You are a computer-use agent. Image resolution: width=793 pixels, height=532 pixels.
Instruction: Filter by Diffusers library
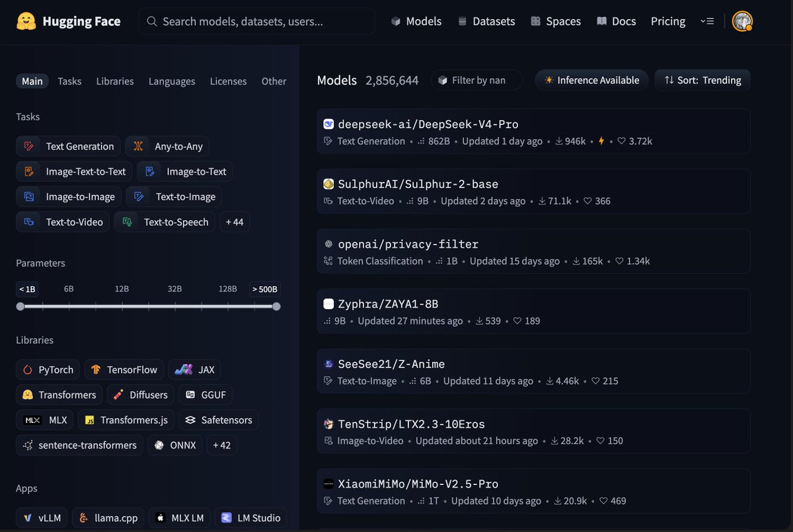tap(140, 395)
